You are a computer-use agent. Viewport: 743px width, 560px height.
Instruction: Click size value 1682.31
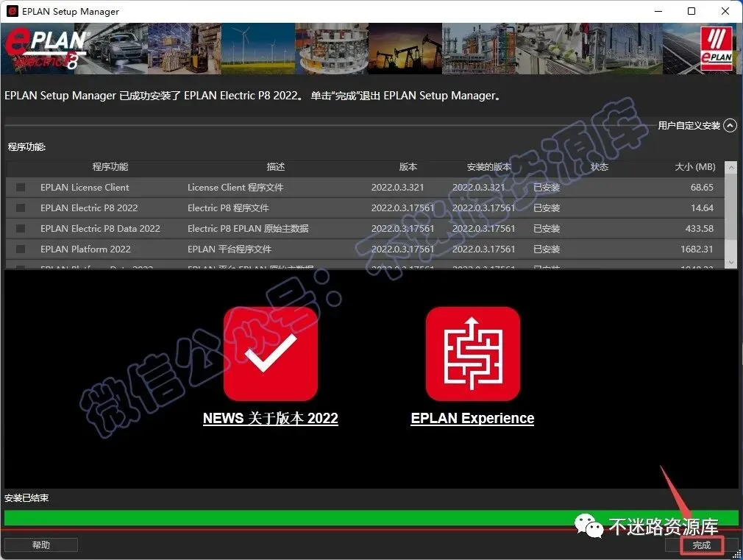point(697,249)
